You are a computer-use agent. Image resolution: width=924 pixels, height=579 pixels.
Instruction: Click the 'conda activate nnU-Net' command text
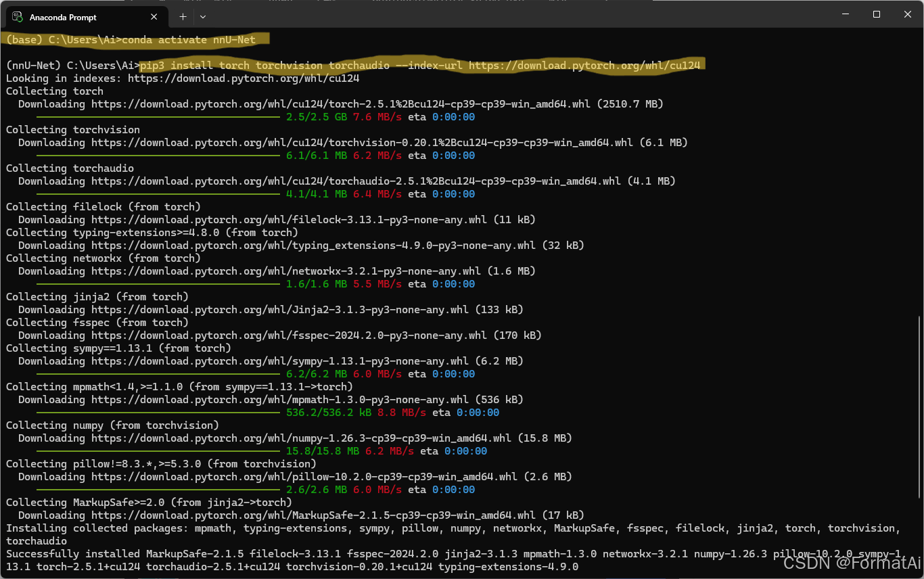[x=189, y=40]
